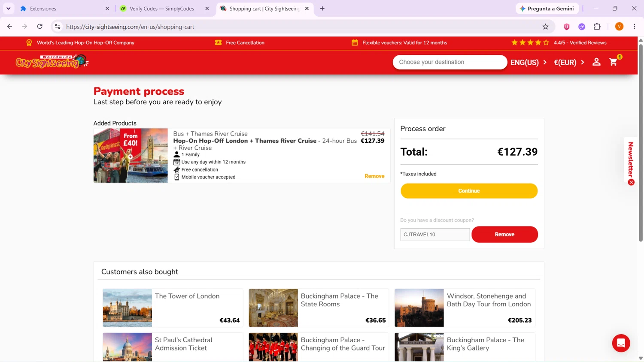Expand the €(EUR) currency selector
This screenshot has height=362, width=644.
tap(569, 62)
